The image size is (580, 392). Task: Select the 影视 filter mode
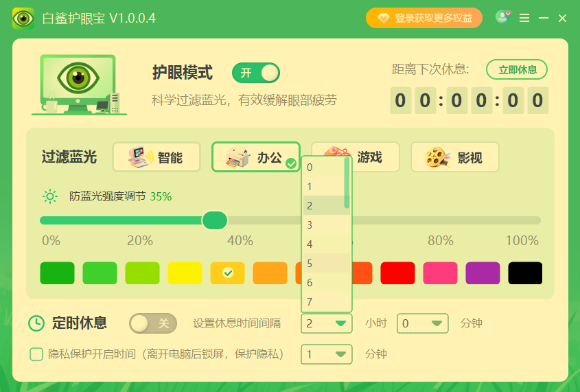coord(455,157)
